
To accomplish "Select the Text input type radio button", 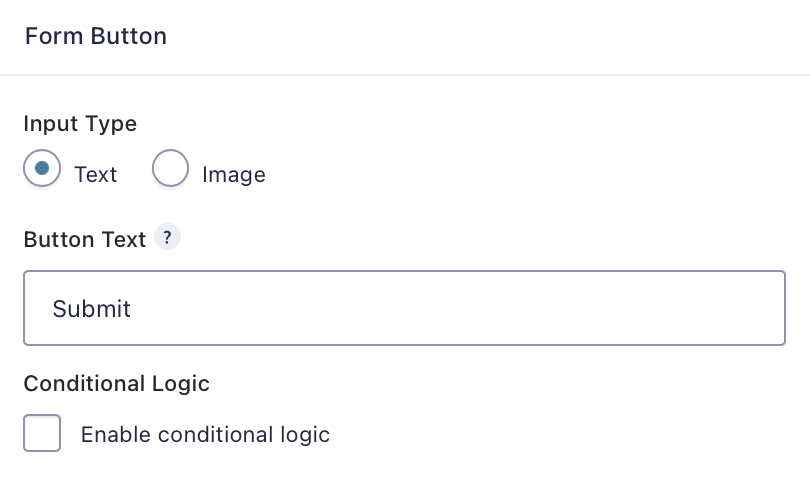I will tap(42, 168).
